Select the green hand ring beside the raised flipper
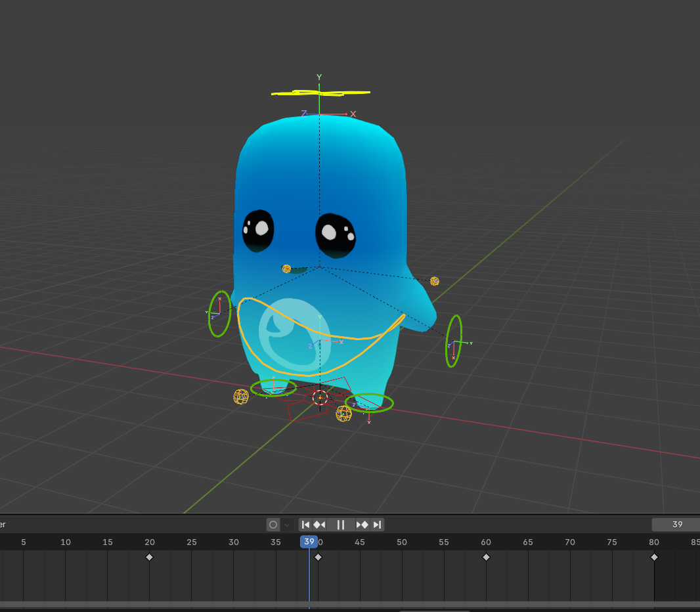700x612 pixels. 454,341
